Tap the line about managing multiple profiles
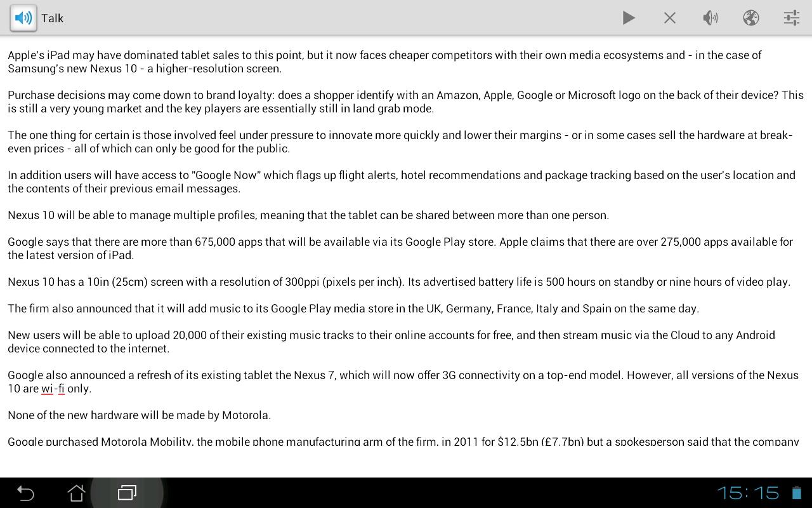 308,215
